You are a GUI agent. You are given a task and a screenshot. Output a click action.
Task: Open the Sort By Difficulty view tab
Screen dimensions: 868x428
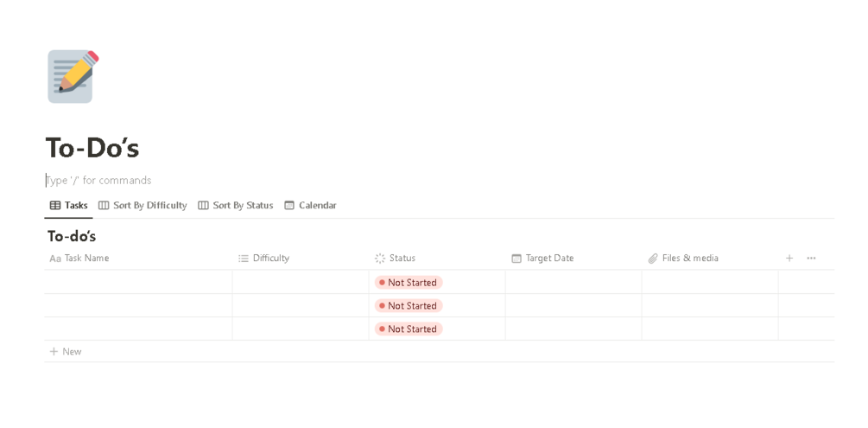[x=143, y=206]
